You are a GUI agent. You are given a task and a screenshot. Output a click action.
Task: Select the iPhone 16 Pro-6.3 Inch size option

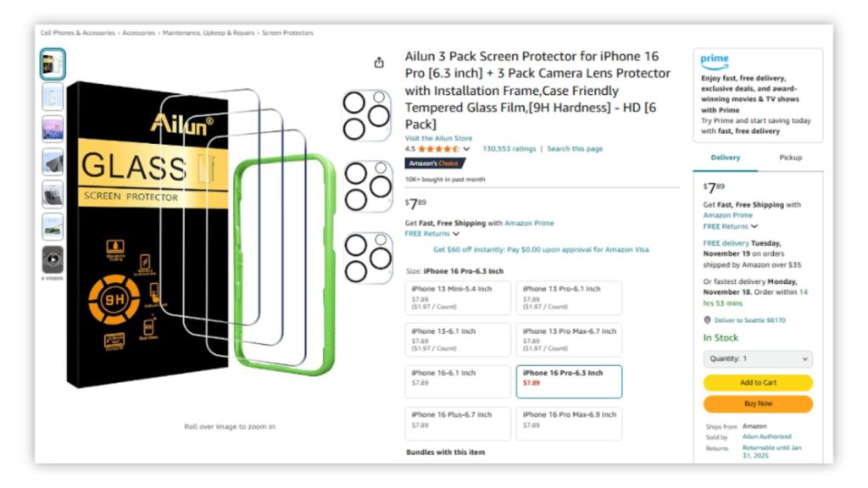[x=569, y=381]
